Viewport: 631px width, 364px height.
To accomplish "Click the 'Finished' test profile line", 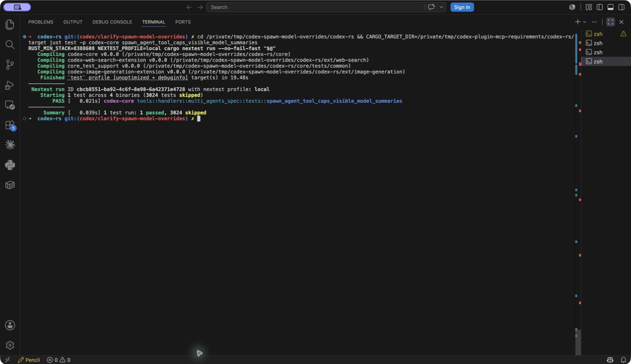I will [144, 78].
